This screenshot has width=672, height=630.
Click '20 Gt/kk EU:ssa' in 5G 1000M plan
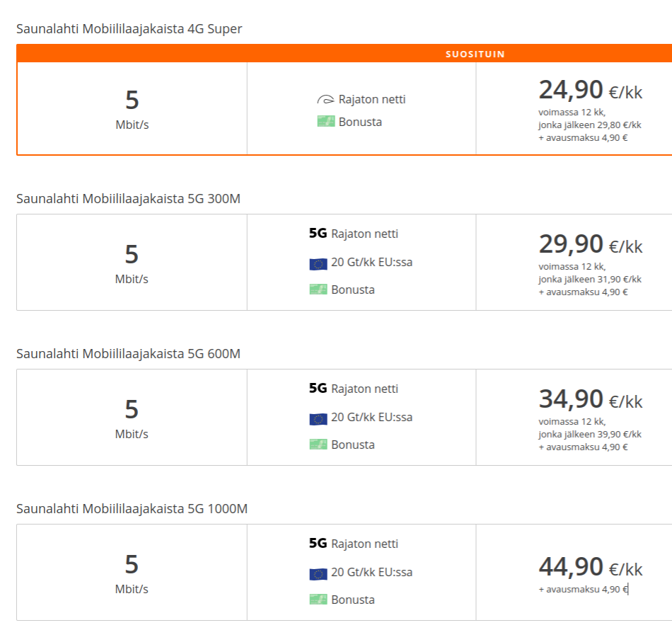coord(371,572)
